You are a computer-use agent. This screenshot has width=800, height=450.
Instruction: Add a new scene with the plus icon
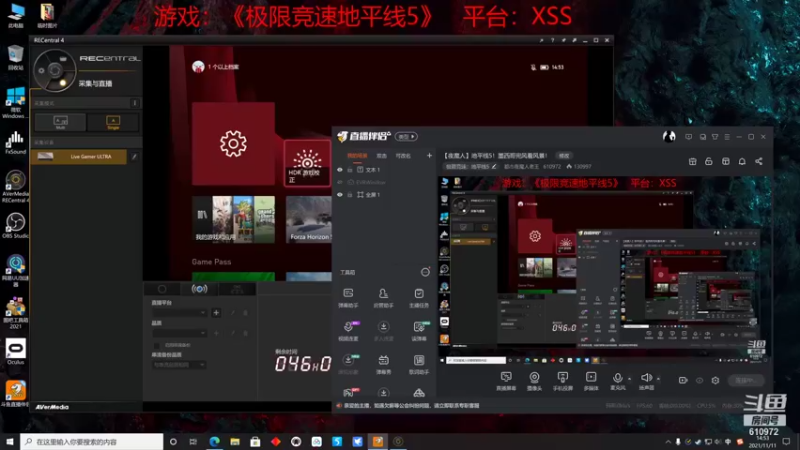coord(429,156)
